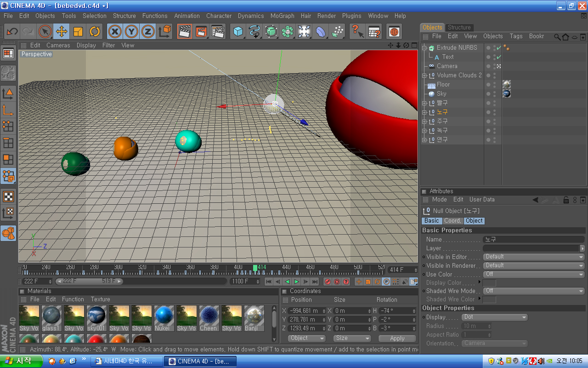588x368 pixels.
Task: Go to the Objects manager home path
Action: 565,36
